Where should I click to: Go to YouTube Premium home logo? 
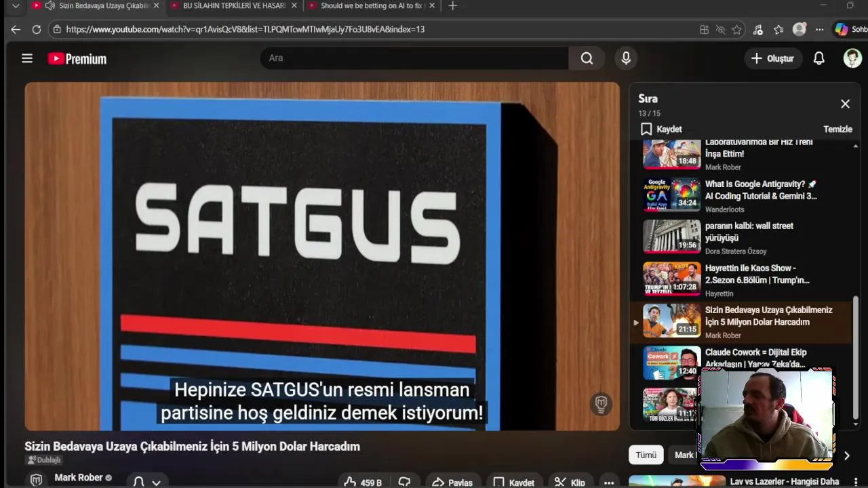pyautogui.click(x=77, y=59)
